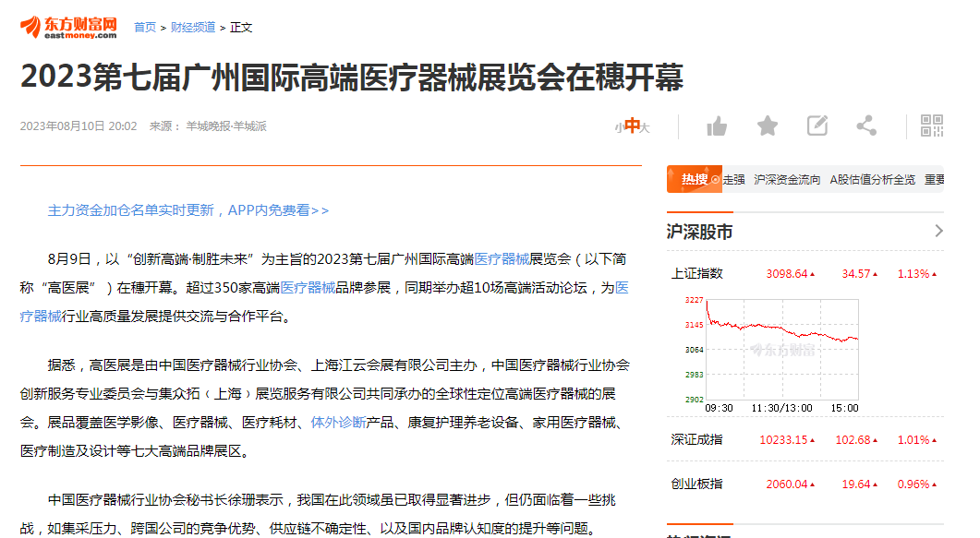Image resolution: width=980 pixels, height=538 pixels.
Task: Click the Eastmoney logo
Action: 69,28
